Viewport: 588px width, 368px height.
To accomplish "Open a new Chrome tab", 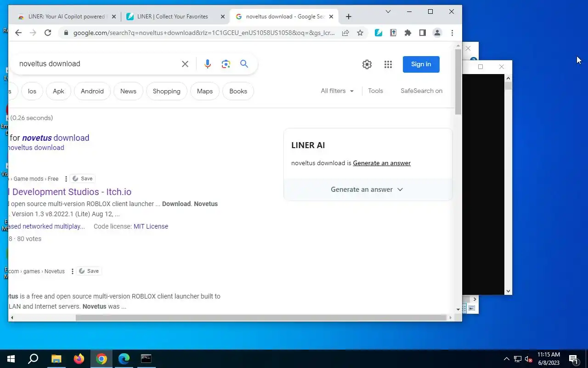I will [x=349, y=17].
